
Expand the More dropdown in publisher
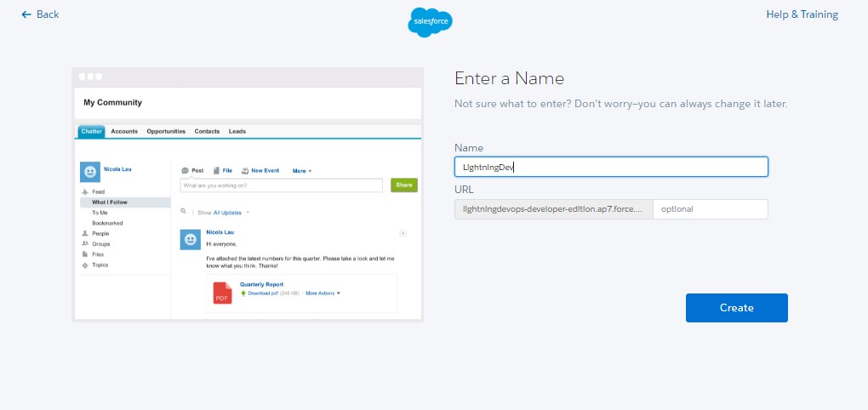pyautogui.click(x=302, y=170)
